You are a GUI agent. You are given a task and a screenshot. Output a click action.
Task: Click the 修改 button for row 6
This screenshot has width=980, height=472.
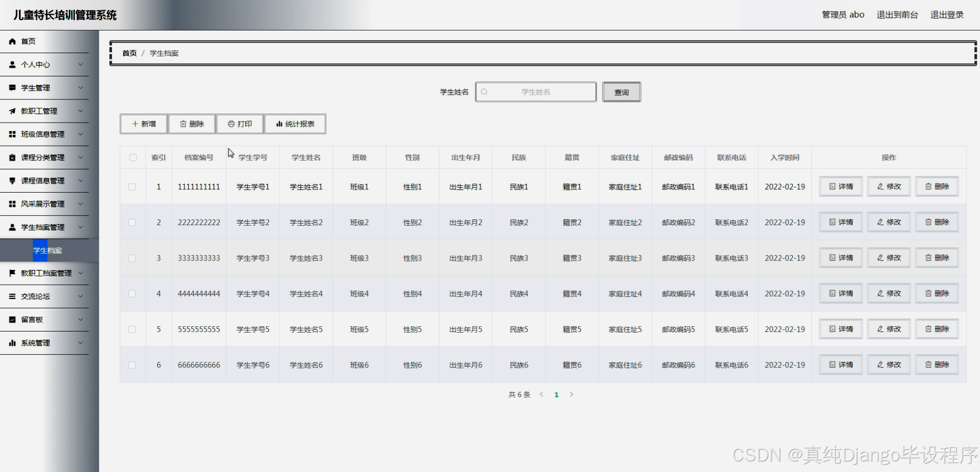click(889, 365)
